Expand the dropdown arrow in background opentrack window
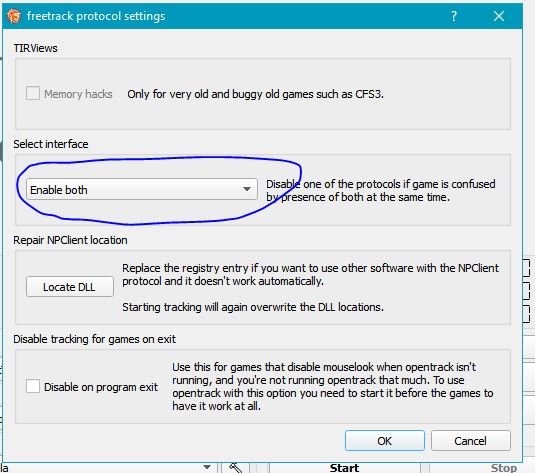The height and width of the screenshot is (473, 535). (207, 467)
